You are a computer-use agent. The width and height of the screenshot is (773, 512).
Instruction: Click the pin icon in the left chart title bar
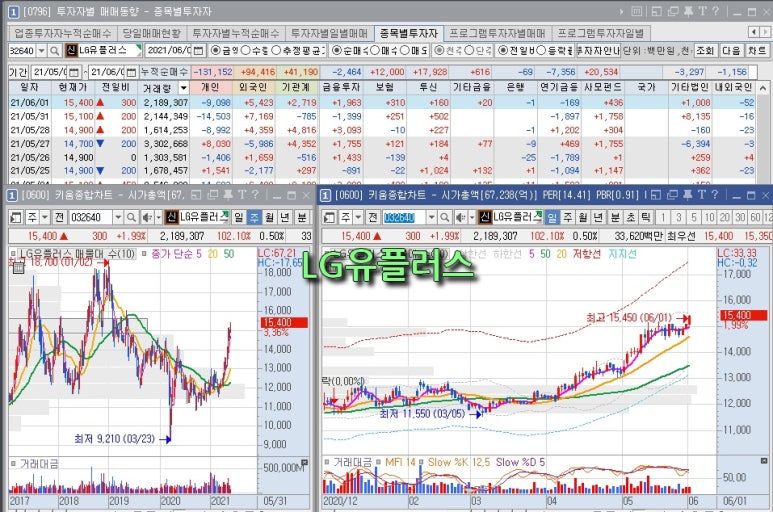228,195
